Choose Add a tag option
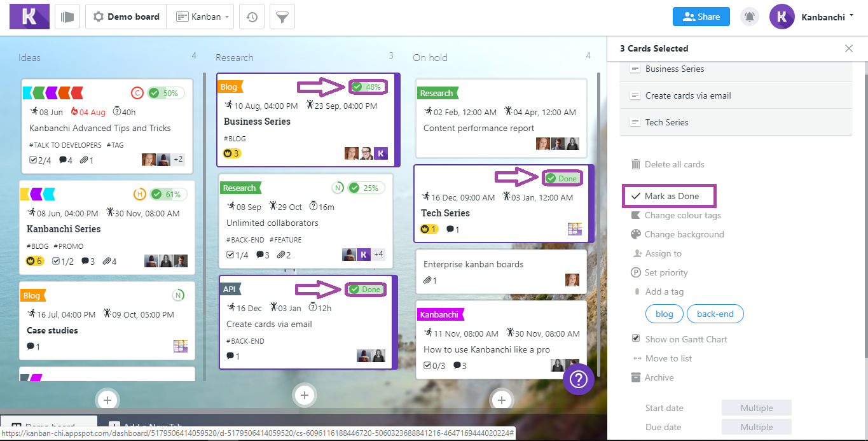Image resolution: width=868 pixels, height=441 pixels. (665, 291)
